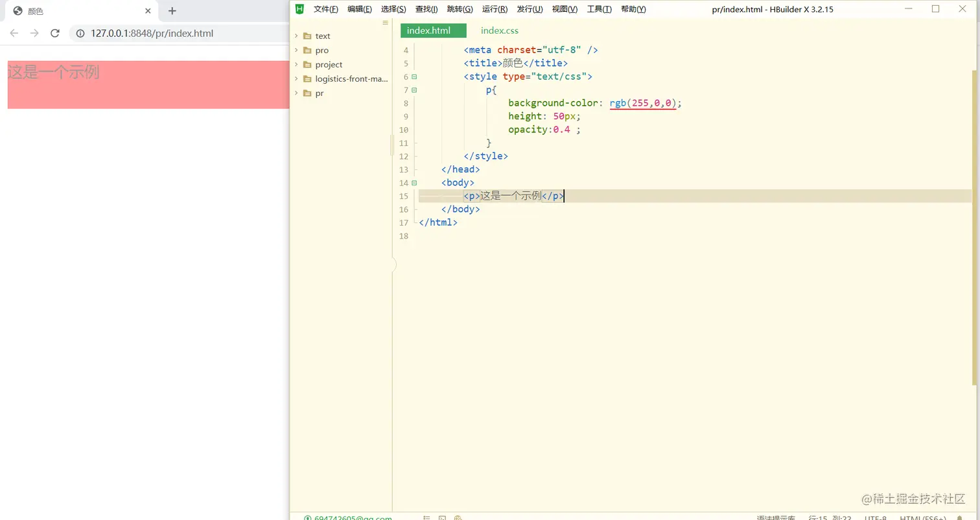Open a new browser tab
980x520 pixels.
click(x=172, y=11)
